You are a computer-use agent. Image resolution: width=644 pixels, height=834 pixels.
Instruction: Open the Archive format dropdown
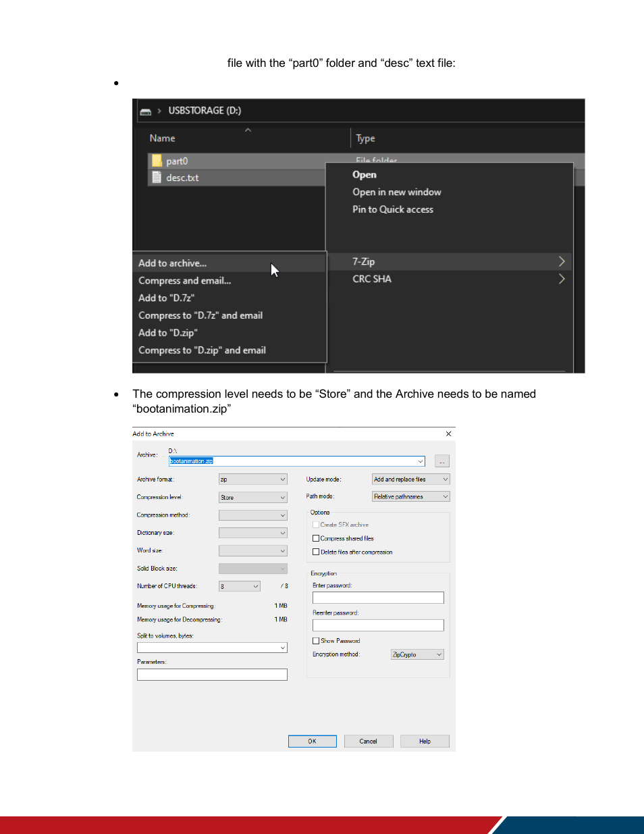[252, 479]
